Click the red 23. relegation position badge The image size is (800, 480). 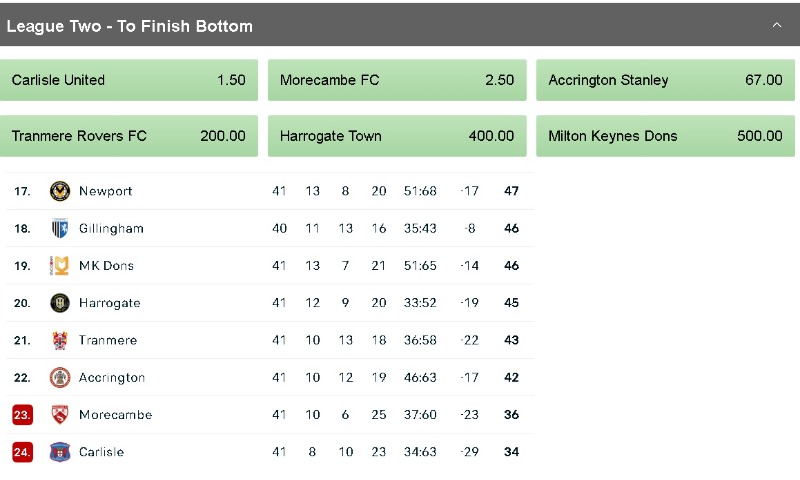point(22,415)
